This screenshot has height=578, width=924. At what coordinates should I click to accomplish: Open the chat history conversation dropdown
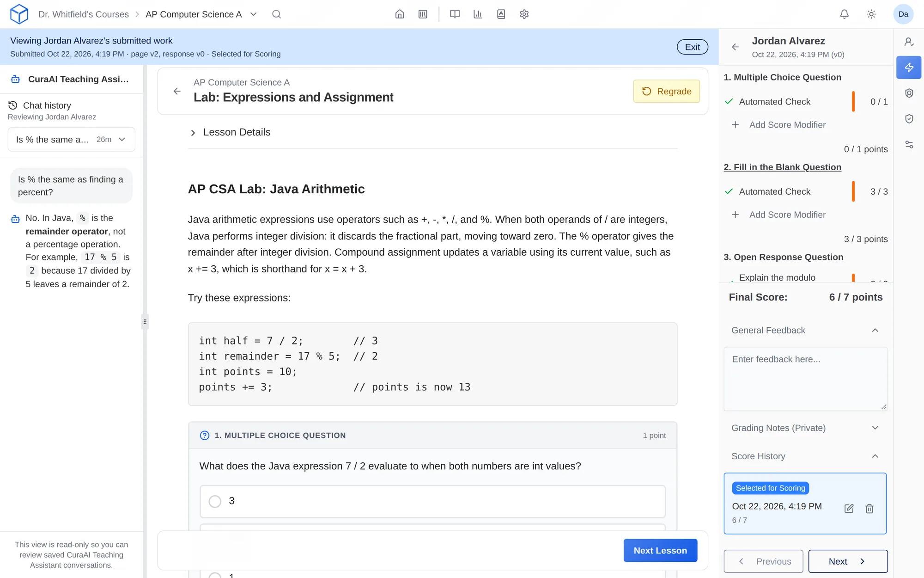coord(72,139)
